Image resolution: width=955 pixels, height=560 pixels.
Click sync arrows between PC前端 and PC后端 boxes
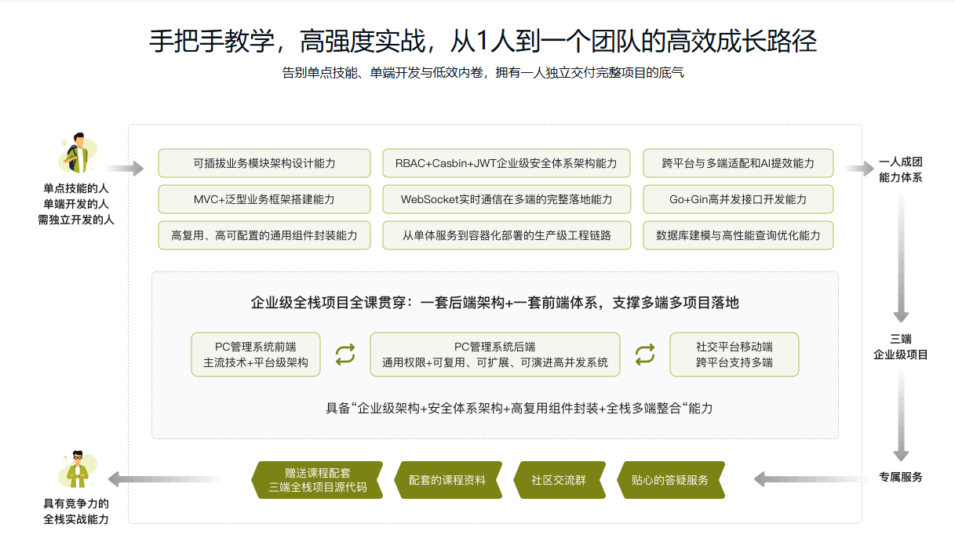coord(345,355)
